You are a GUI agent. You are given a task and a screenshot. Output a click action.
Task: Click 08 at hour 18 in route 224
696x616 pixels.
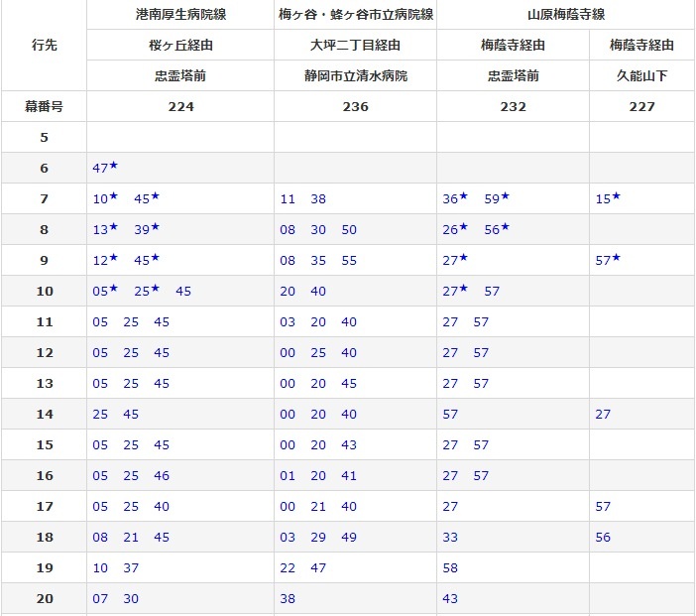[100, 538]
